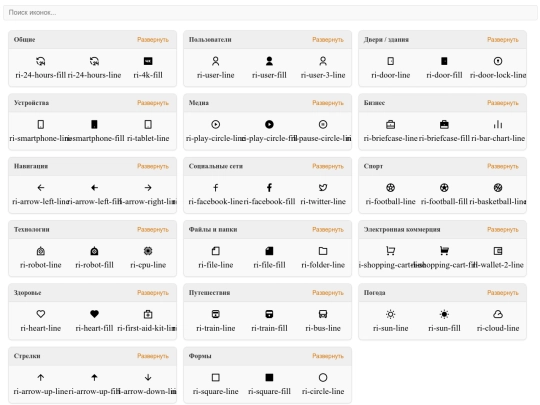Click Развернуть in Стрелки section
This screenshot has width=540, height=405.
click(x=153, y=356)
